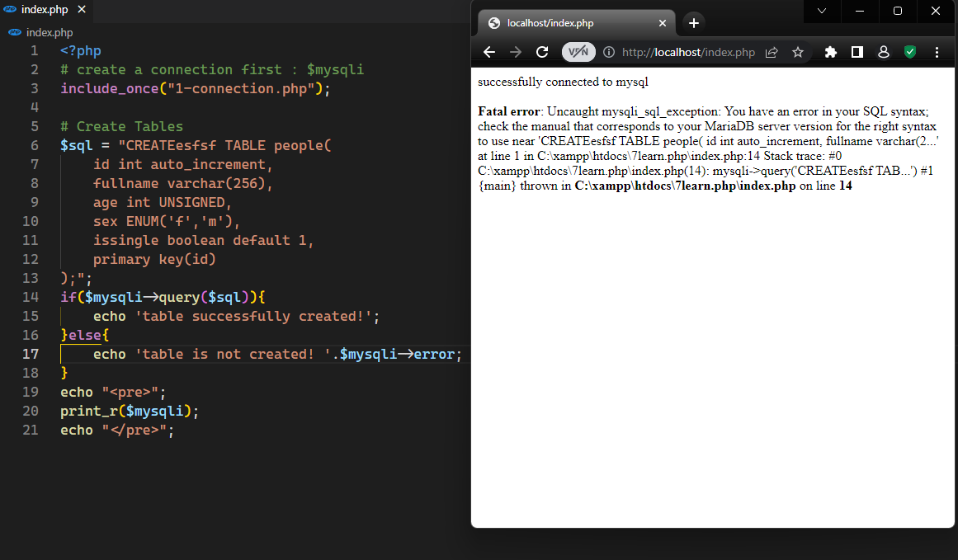Close the browser window
This screenshot has height=560, width=958.
[936, 11]
